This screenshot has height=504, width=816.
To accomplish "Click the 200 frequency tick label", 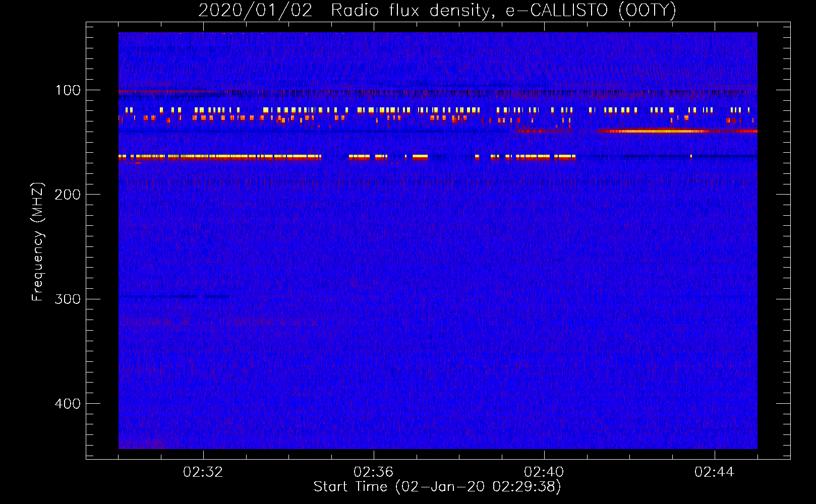I will [68, 195].
